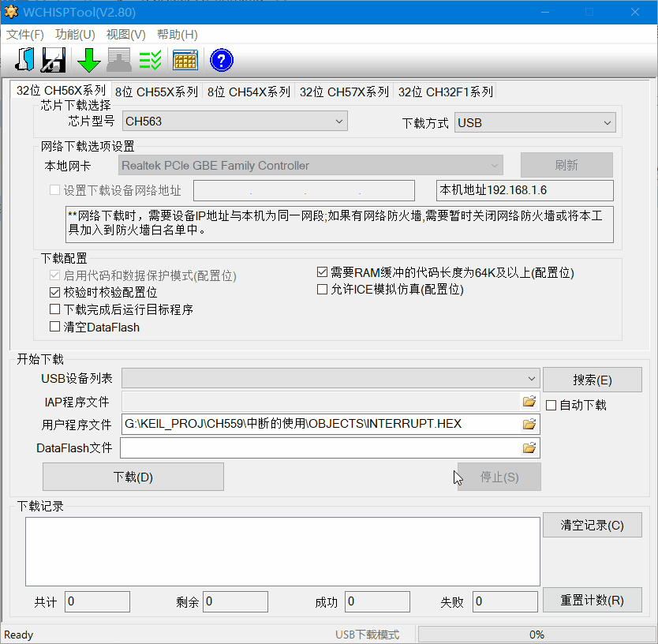The height and width of the screenshot is (644, 658).
Task: Click the 剩余 remaining count field
Action: tap(235, 601)
